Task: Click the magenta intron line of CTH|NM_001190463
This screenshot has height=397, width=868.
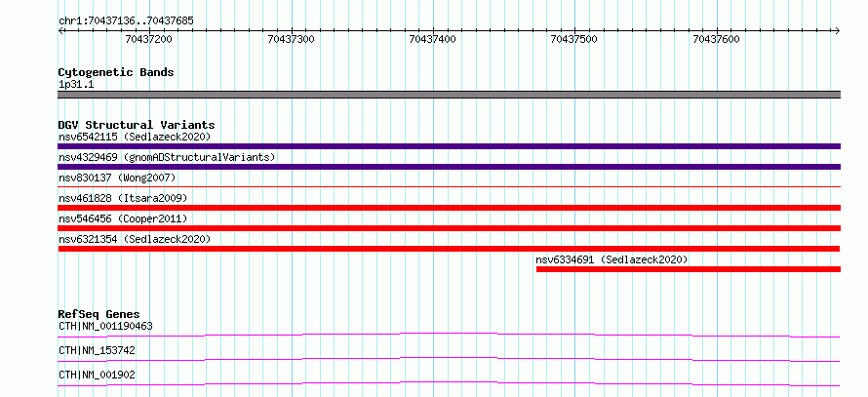Action: coord(449,335)
